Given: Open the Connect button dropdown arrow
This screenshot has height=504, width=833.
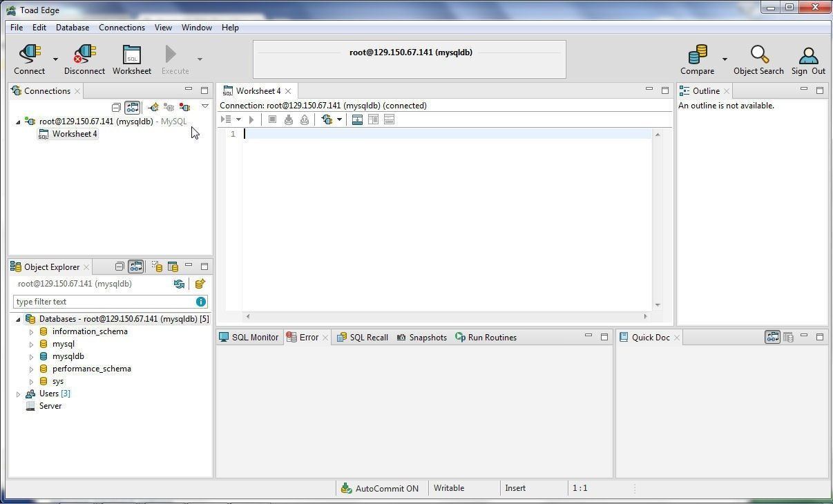Looking at the screenshot, I should point(55,59).
